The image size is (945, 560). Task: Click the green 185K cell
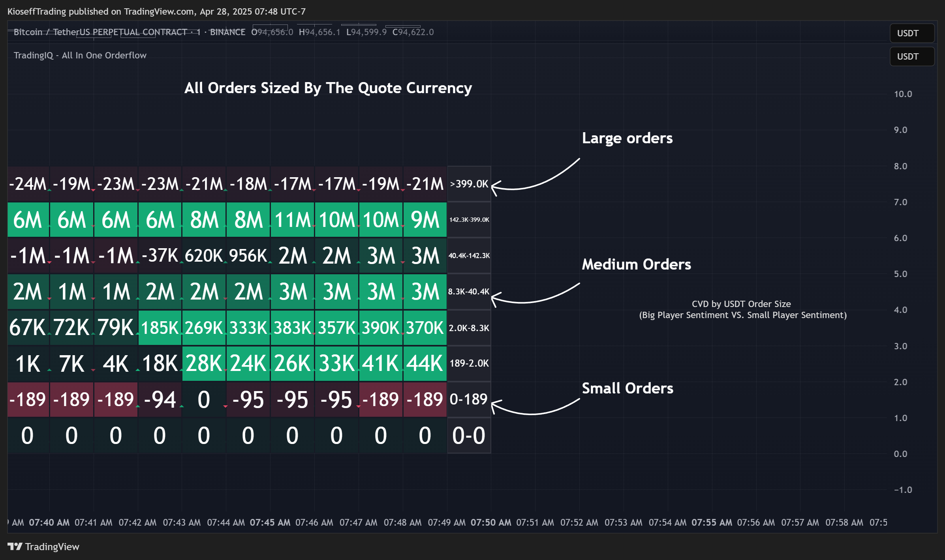pyautogui.click(x=160, y=328)
